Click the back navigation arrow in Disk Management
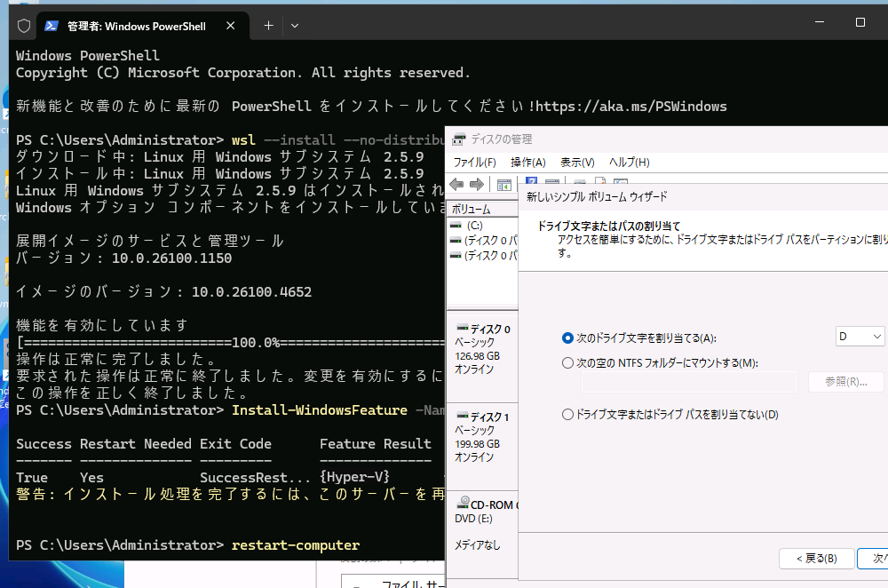888x588 pixels. click(456, 184)
